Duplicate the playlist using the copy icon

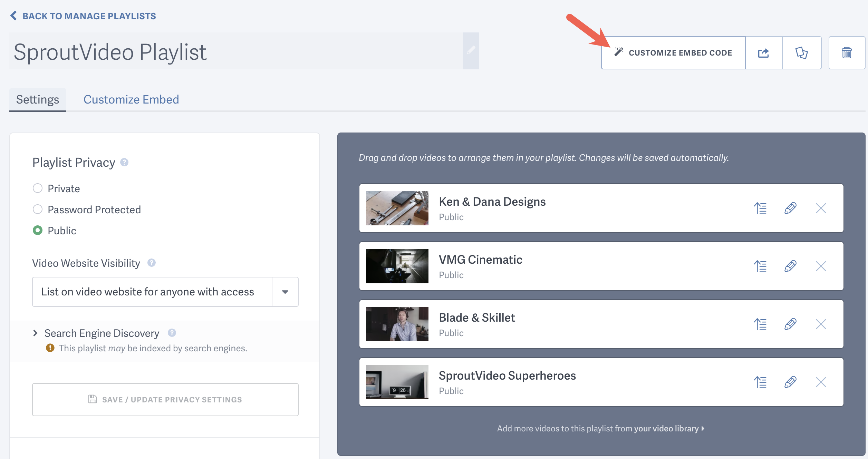point(802,52)
